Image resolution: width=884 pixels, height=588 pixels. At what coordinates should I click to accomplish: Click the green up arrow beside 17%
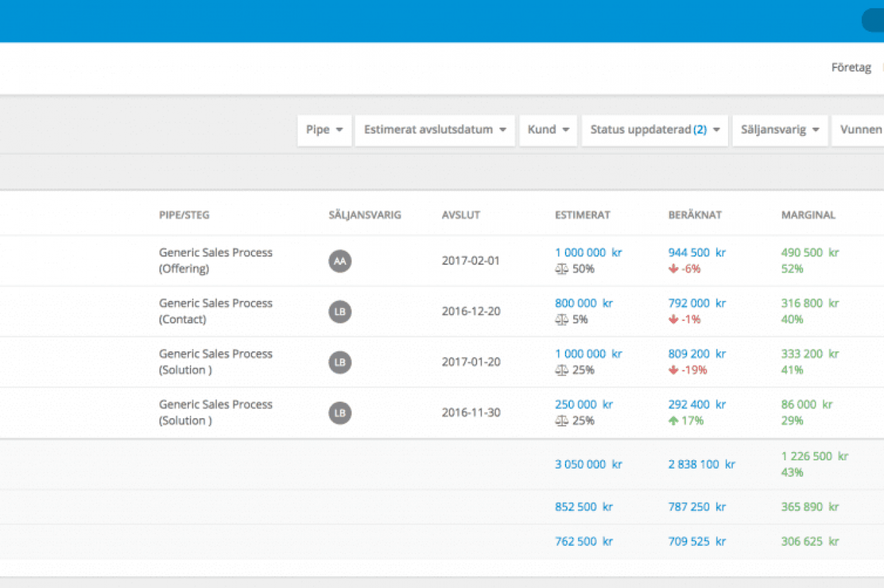673,421
